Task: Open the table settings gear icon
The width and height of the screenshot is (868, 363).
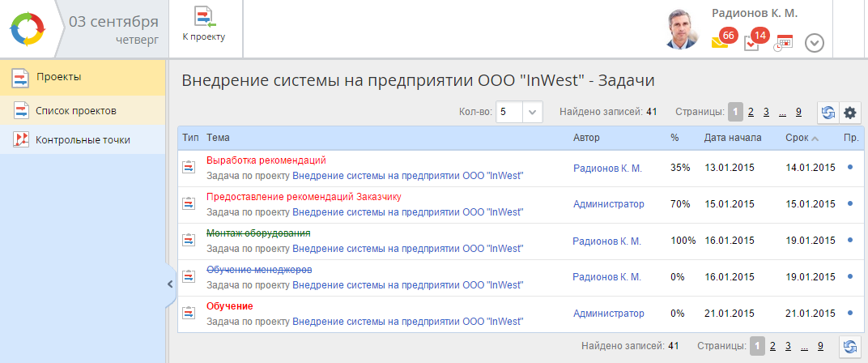Action: point(849,113)
